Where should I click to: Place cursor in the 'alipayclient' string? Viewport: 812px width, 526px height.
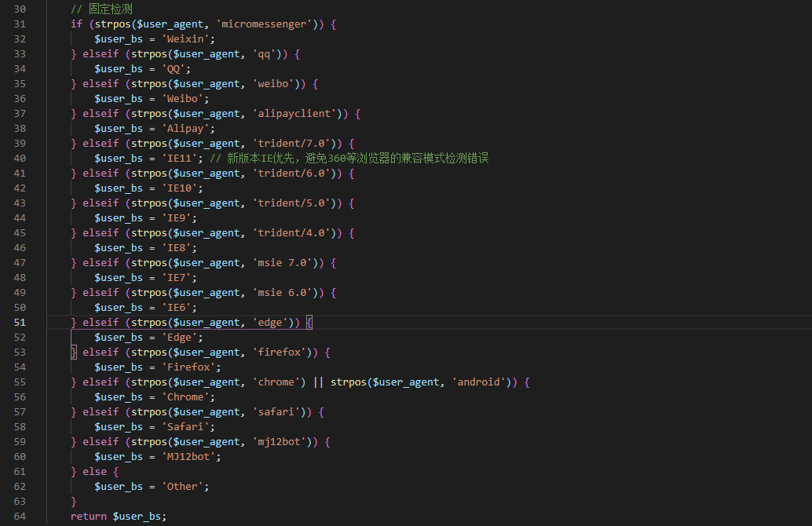[294, 114]
